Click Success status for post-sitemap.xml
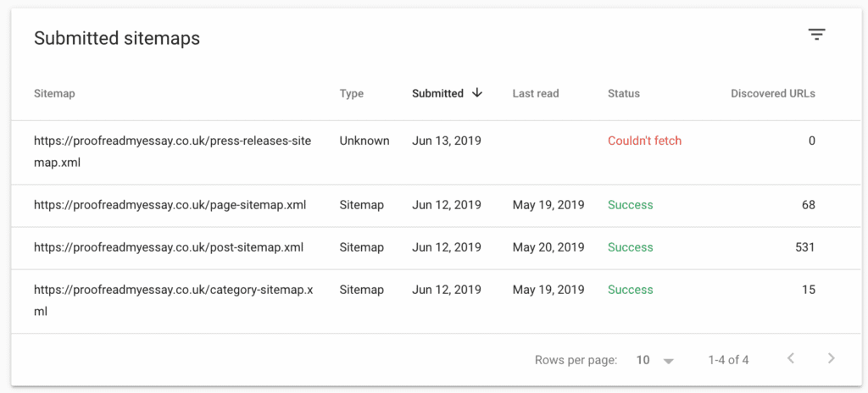This screenshot has width=868, height=393. [630, 247]
